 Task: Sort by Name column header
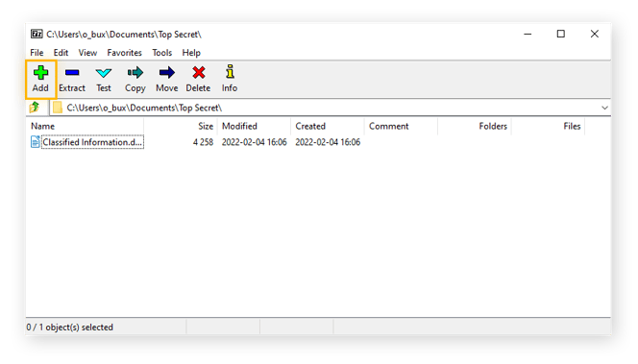(86, 126)
